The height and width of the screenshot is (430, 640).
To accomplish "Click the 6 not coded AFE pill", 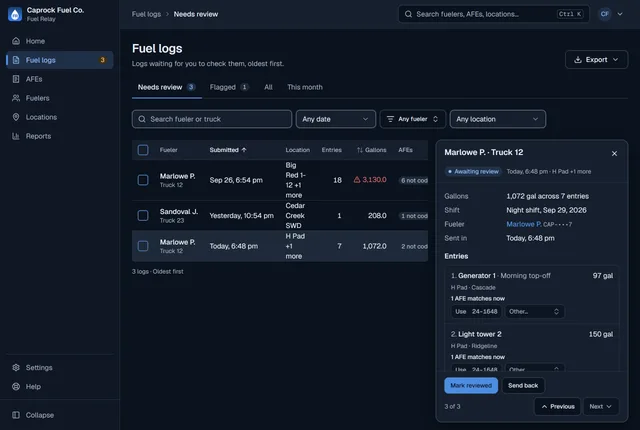I will pyautogui.click(x=413, y=180).
